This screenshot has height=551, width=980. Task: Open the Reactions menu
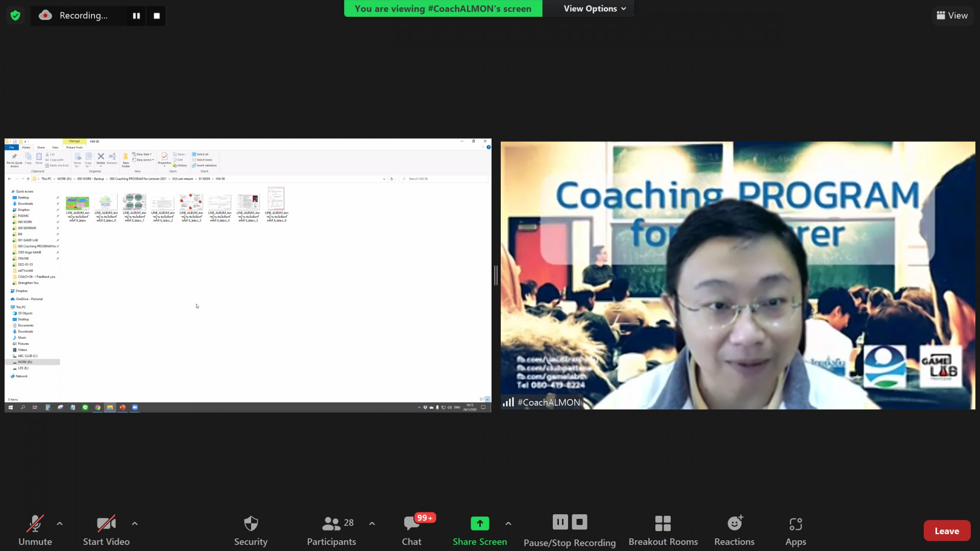[x=734, y=531]
